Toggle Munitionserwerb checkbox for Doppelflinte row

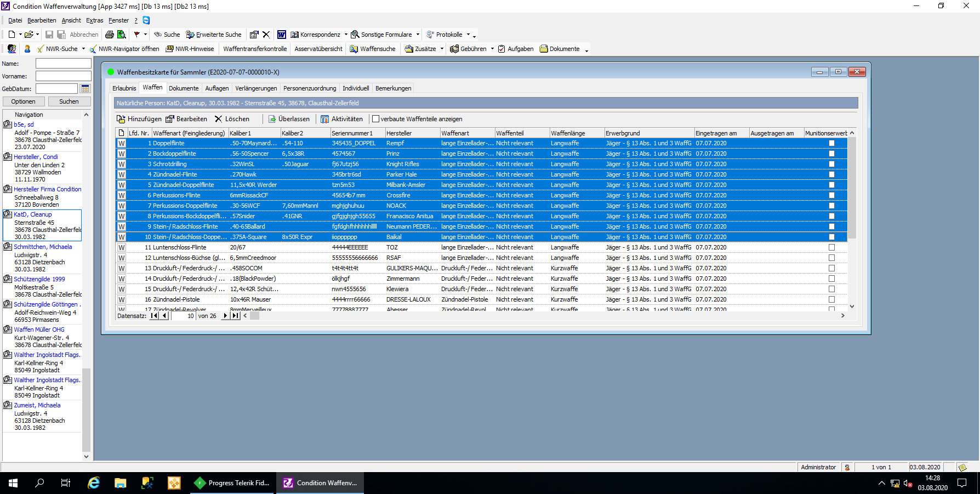pos(831,143)
